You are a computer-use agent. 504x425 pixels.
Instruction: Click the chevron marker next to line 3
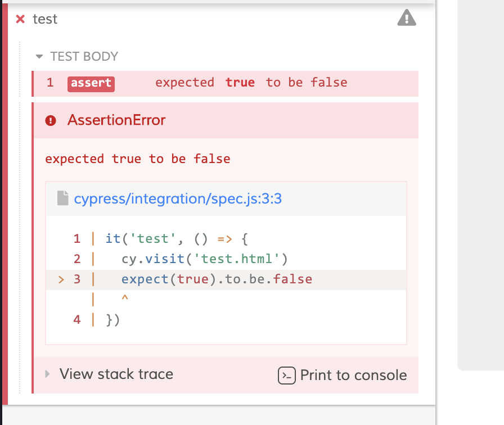tap(61, 279)
